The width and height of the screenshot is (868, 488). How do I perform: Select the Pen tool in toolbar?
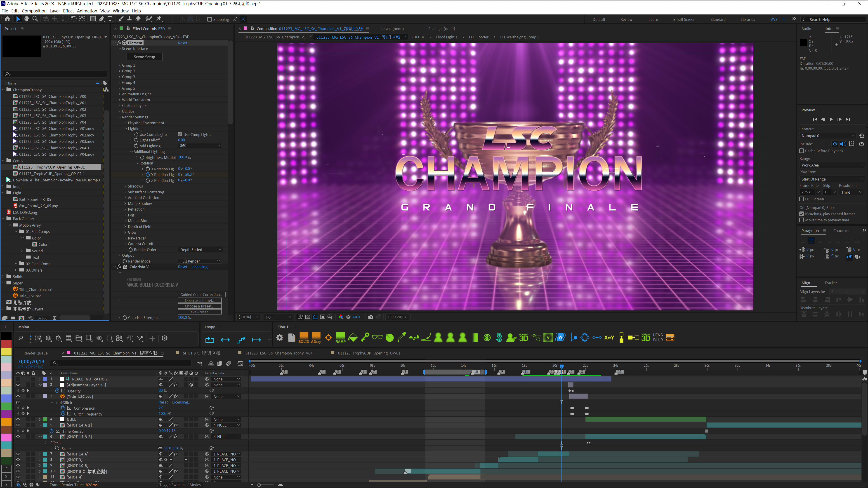tap(101, 19)
